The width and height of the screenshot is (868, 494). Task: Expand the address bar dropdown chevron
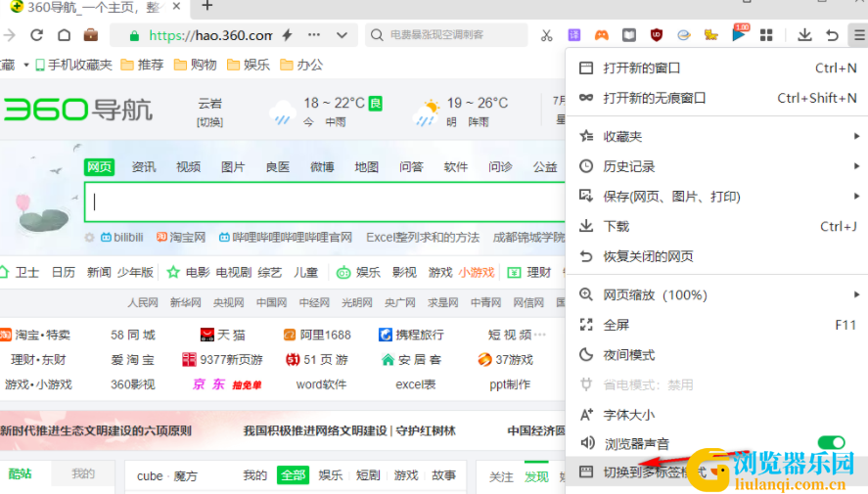[343, 35]
